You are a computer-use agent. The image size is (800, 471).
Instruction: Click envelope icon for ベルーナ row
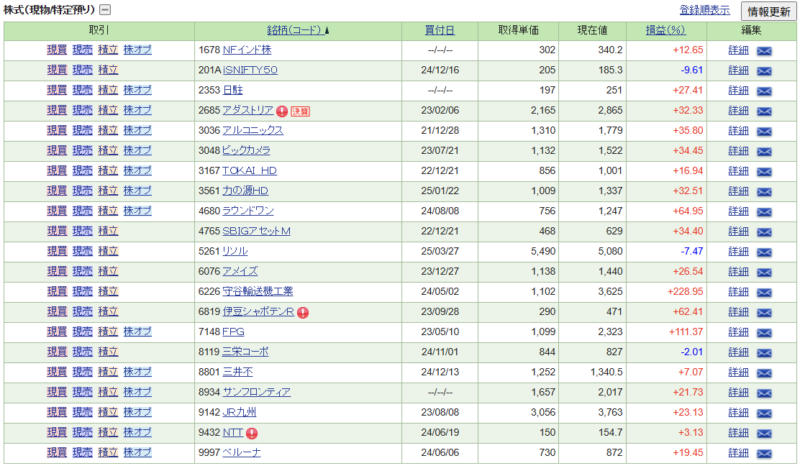[764, 454]
